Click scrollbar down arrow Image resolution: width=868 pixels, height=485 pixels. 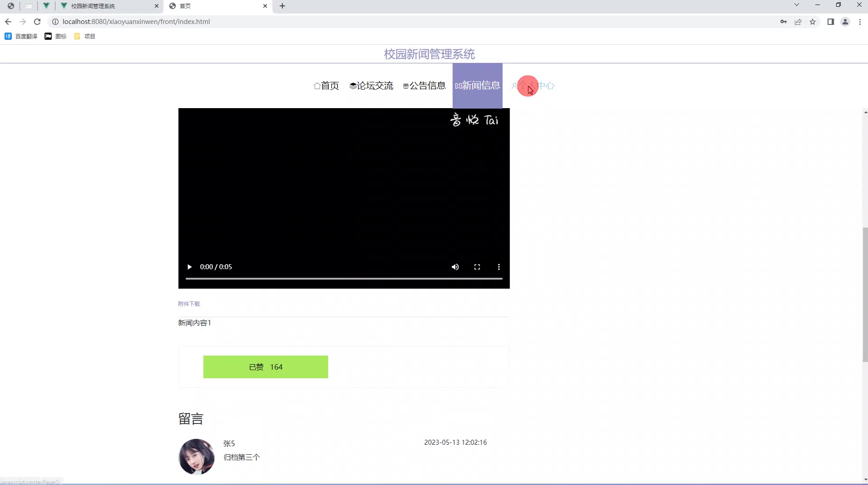click(x=865, y=480)
